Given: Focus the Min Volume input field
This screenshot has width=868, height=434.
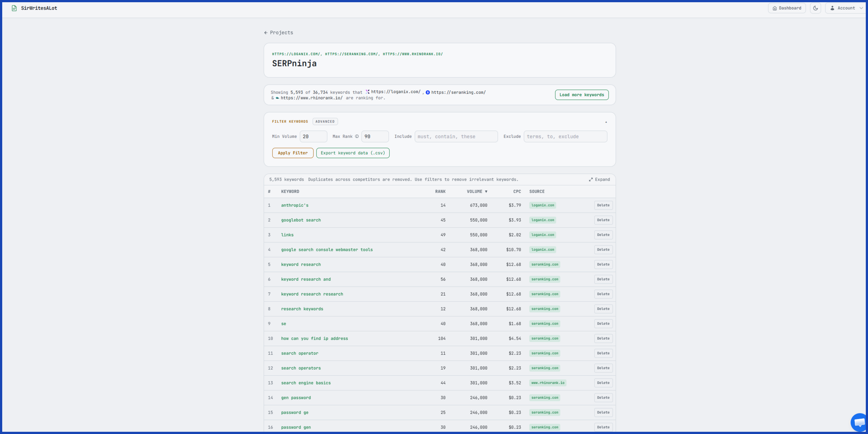Looking at the screenshot, I should coord(313,136).
